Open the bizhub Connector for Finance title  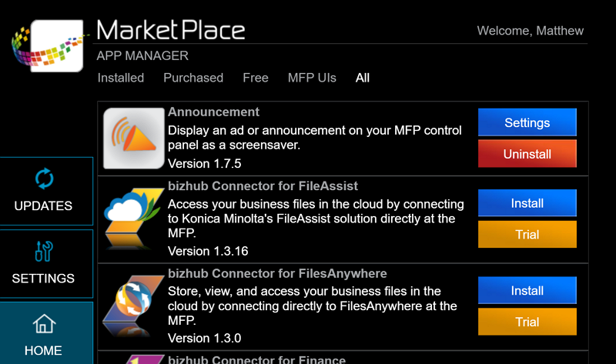pyautogui.click(x=257, y=359)
